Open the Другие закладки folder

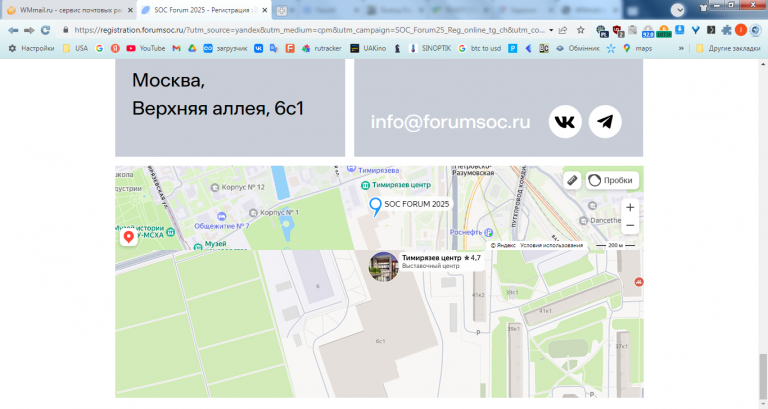[728, 48]
